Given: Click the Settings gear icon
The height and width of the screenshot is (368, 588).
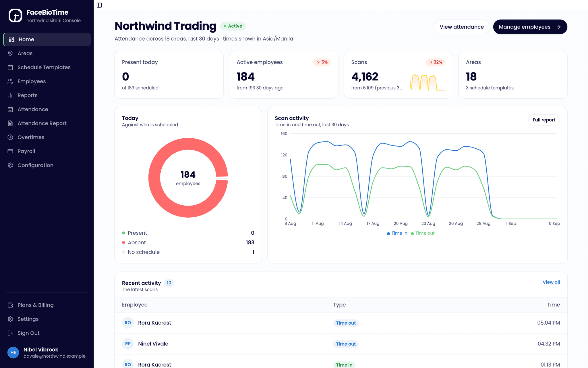Looking at the screenshot, I should click(x=10, y=319).
